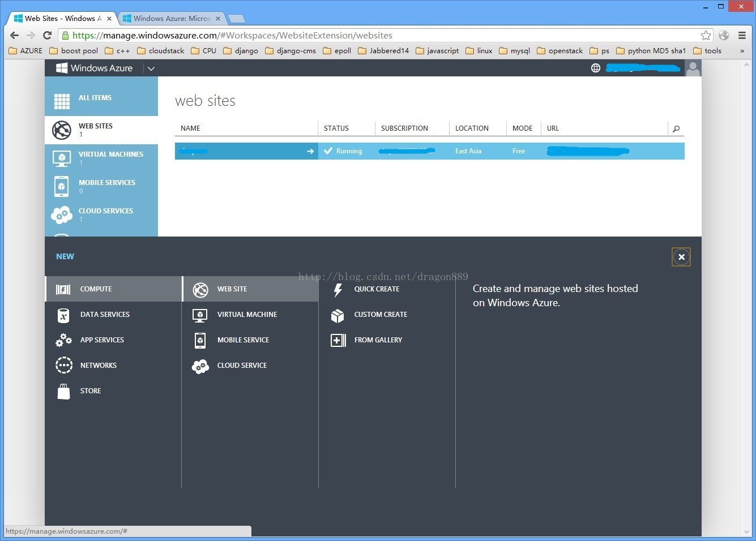Open the cloudstack bookmarks folder
756x541 pixels.
tap(160, 50)
